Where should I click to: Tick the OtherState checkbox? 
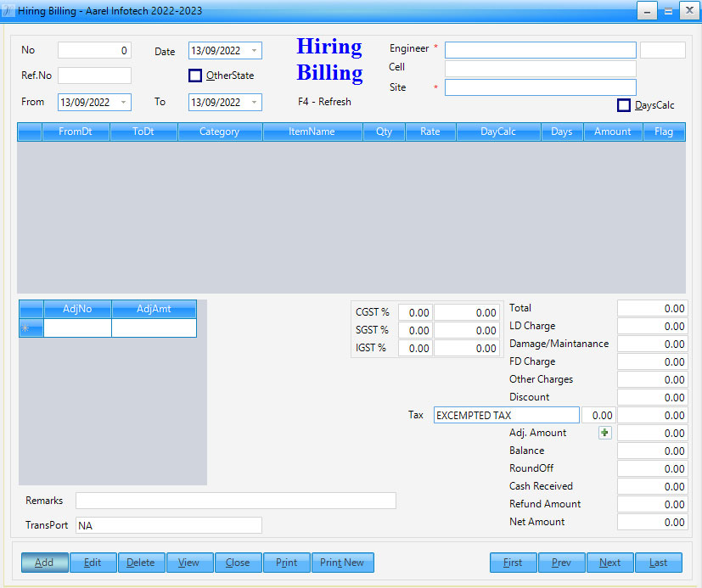195,76
